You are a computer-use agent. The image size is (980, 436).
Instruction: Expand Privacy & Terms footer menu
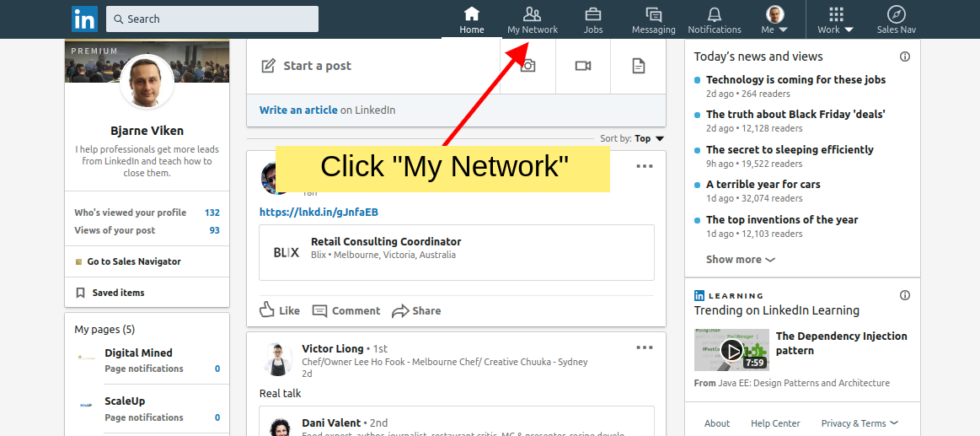pyautogui.click(x=860, y=423)
